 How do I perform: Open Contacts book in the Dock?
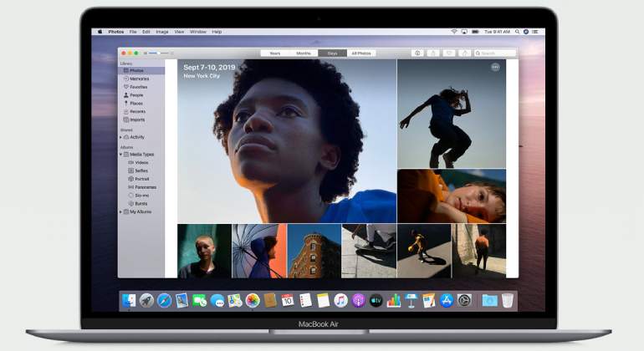pos(270,301)
